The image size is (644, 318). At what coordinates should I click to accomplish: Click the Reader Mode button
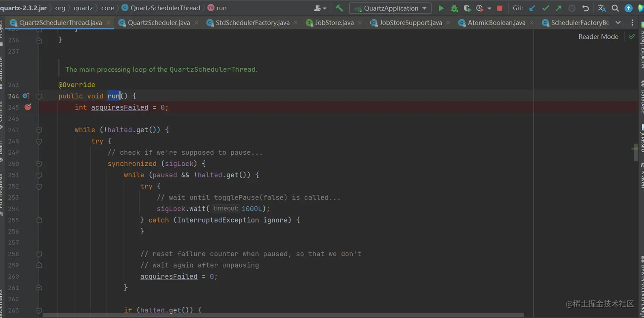pos(598,37)
